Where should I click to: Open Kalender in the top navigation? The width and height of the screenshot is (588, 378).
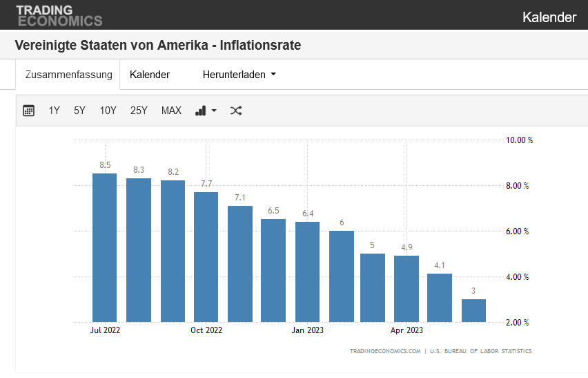click(x=549, y=17)
